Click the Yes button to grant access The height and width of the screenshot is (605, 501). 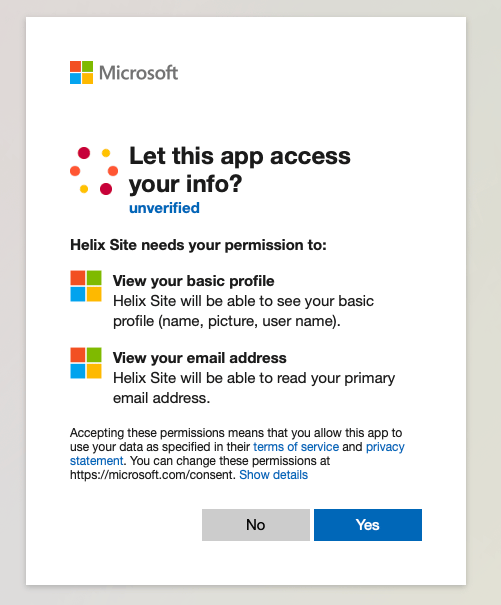368,525
